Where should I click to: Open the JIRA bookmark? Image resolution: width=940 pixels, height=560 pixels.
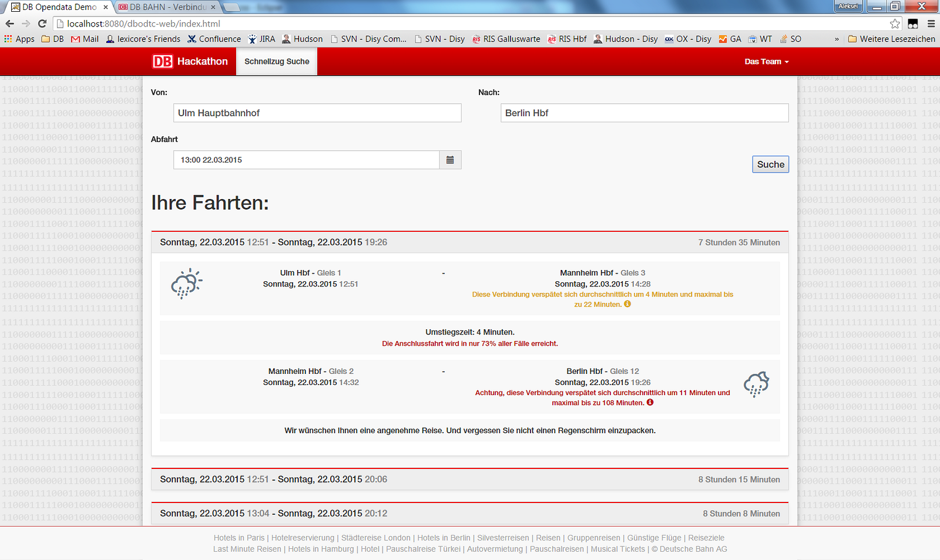coord(261,39)
